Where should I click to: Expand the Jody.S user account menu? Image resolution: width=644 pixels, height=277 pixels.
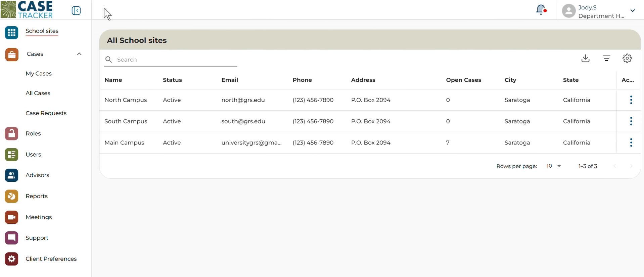tap(633, 11)
